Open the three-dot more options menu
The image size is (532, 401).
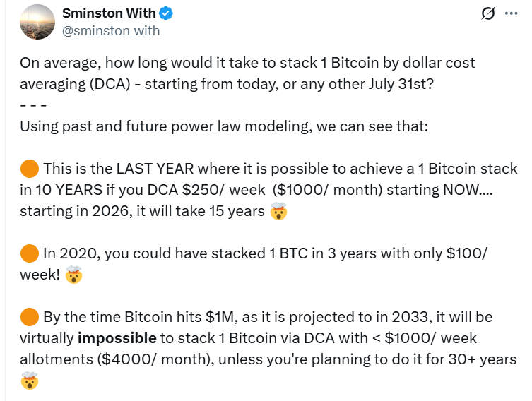[512, 13]
